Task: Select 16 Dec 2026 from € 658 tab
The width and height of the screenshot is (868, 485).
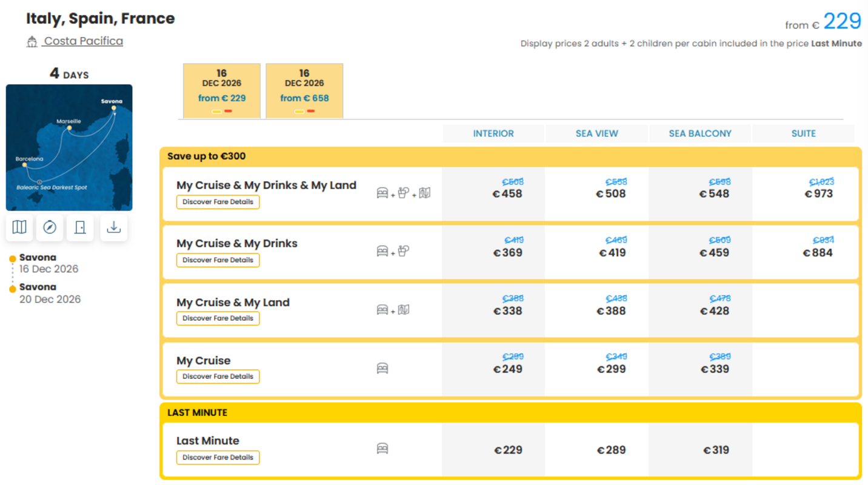Action: 304,91
